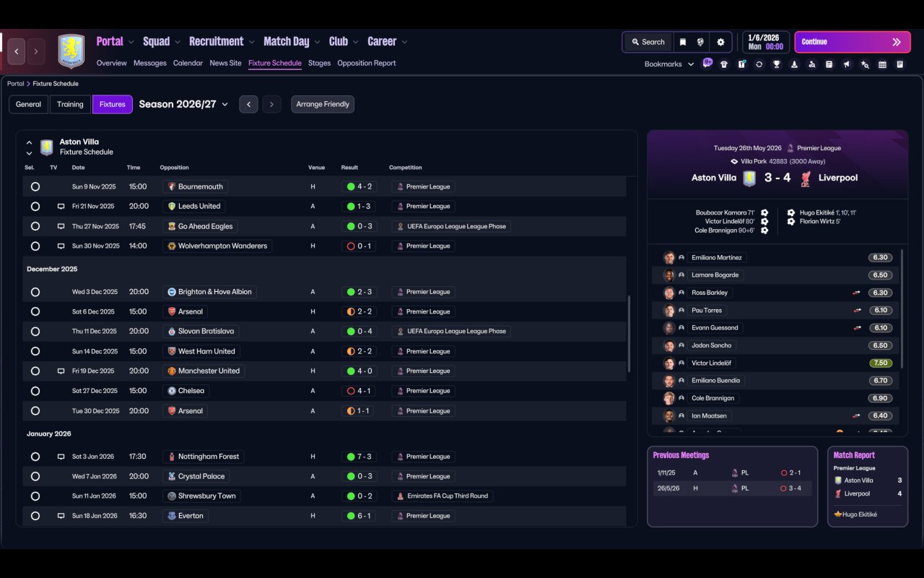Open the training cone icon in bookmarks bar
This screenshot has width=924, height=578.
794,64
